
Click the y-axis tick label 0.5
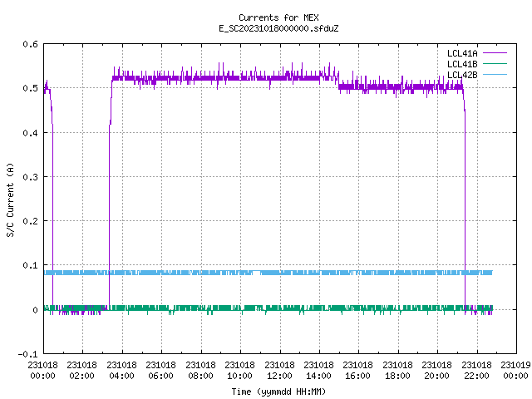point(30,88)
